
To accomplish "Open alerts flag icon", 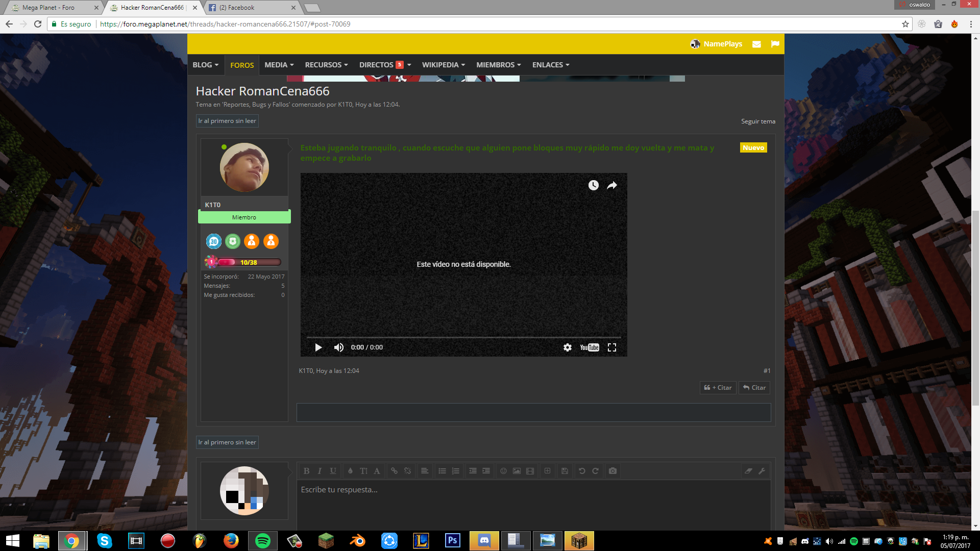I will coord(775,44).
